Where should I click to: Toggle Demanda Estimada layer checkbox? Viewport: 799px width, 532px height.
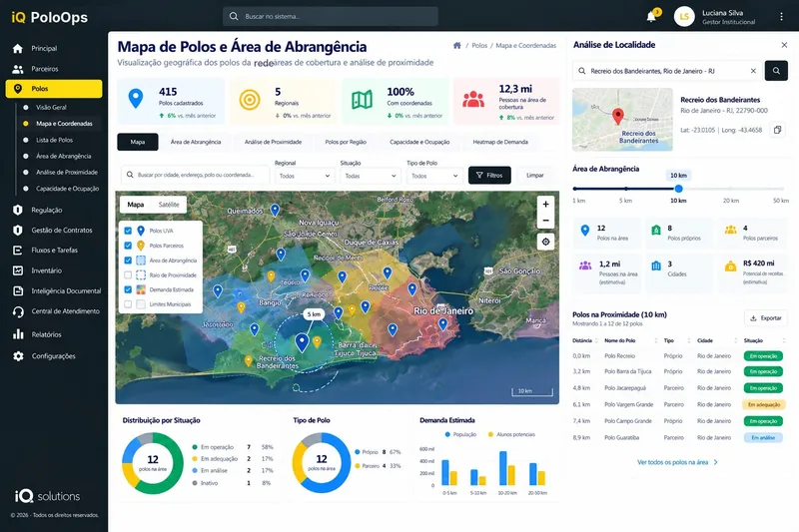pos(128,289)
